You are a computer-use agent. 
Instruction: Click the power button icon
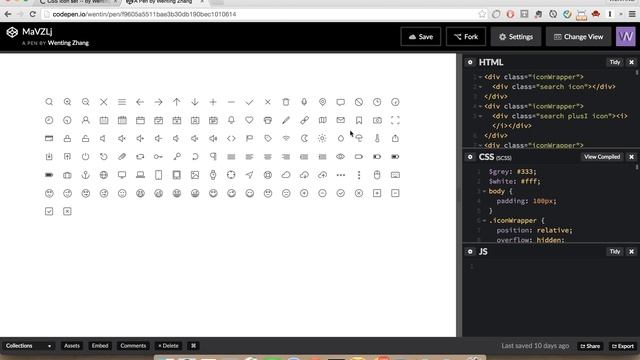click(85, 157)
